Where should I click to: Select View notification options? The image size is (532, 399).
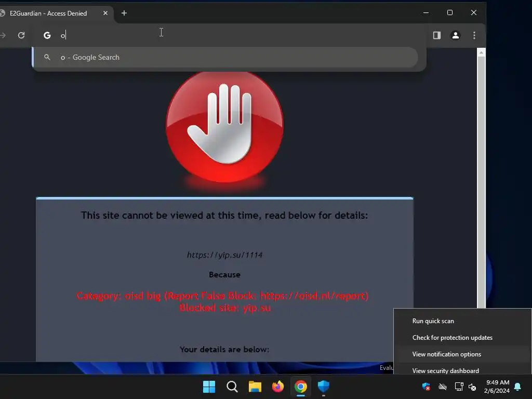[462, 354]
